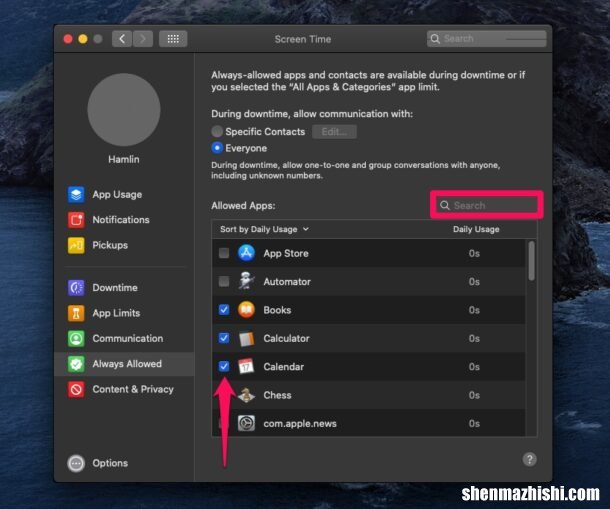Viewport: 610px width, 509px height.
Task: Click Hamlin's profile avatar
Action: coord(124,110)
